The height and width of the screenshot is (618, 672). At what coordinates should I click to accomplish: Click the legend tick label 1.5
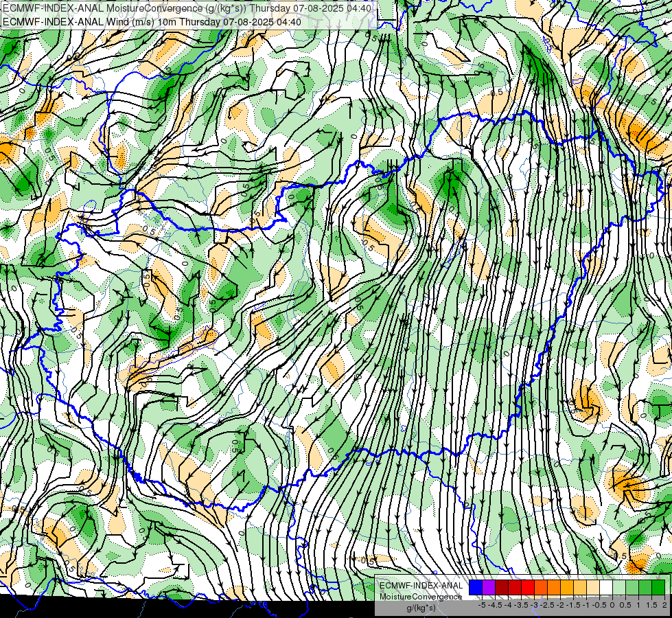pos(651,605)
